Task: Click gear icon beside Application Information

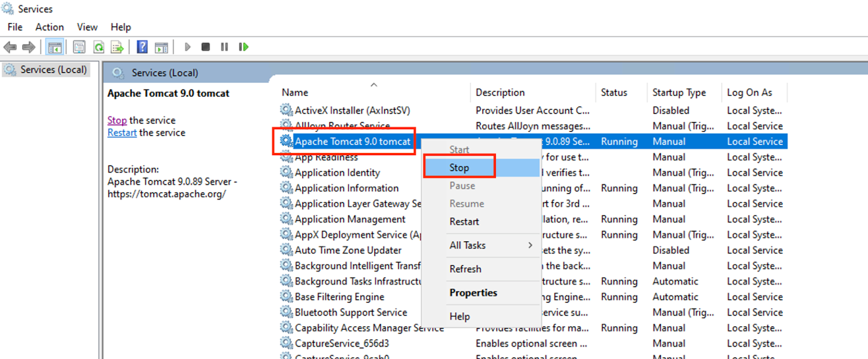Action: pyautogui.click(x=286, y=188)
